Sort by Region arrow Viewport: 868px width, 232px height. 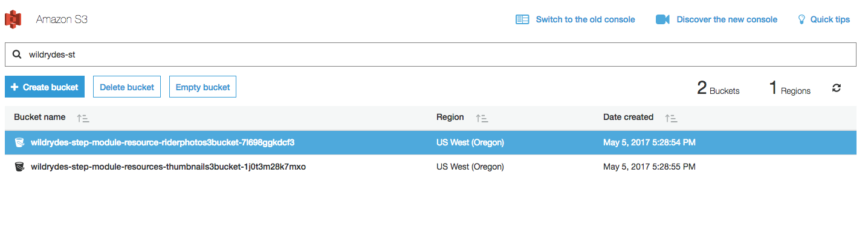click(482, 118)
